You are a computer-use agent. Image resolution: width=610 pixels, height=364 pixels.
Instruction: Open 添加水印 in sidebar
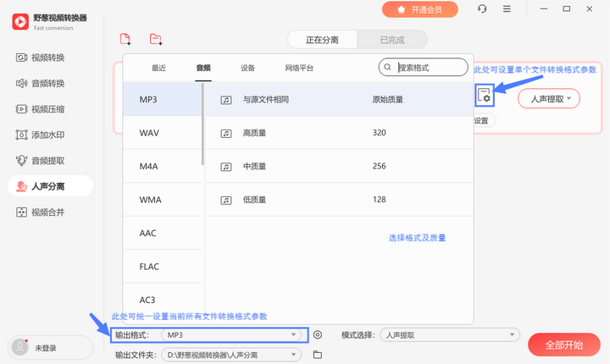coord(41,135)
